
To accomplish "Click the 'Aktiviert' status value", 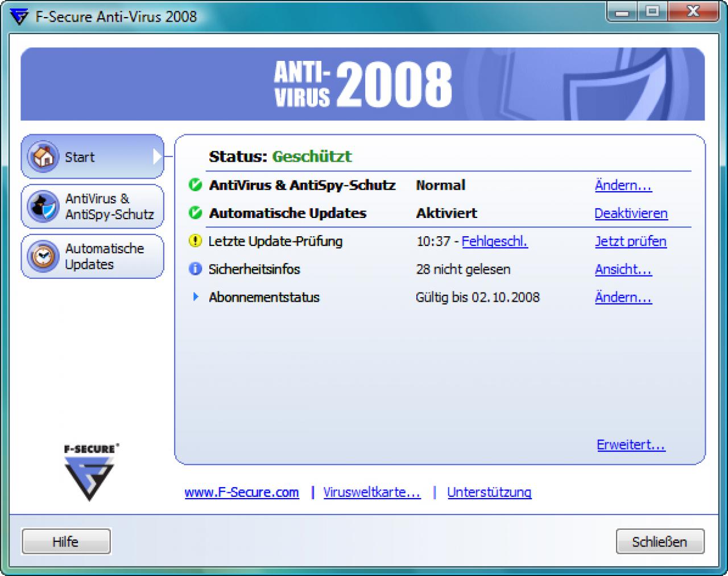I will click(446, 213).
